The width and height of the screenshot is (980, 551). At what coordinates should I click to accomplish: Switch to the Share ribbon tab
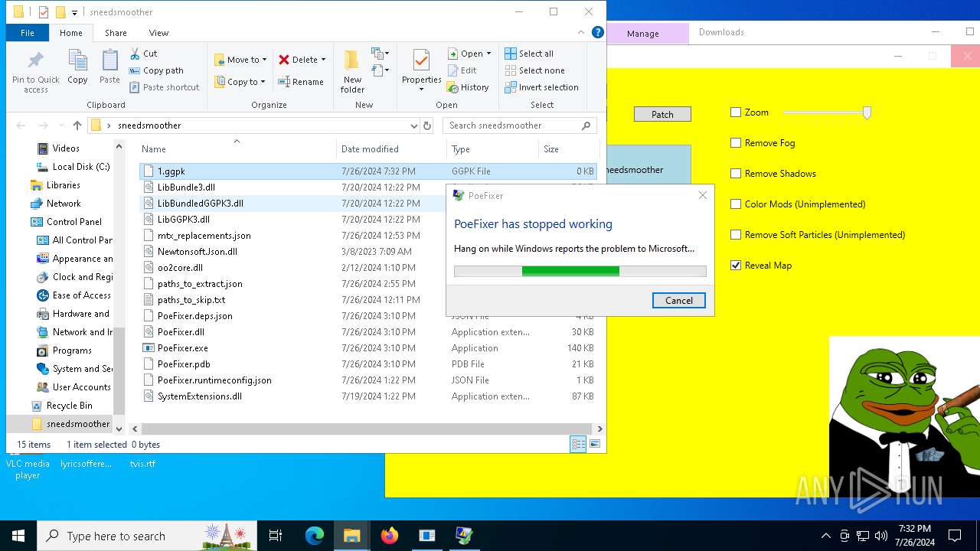coord(116,33)
